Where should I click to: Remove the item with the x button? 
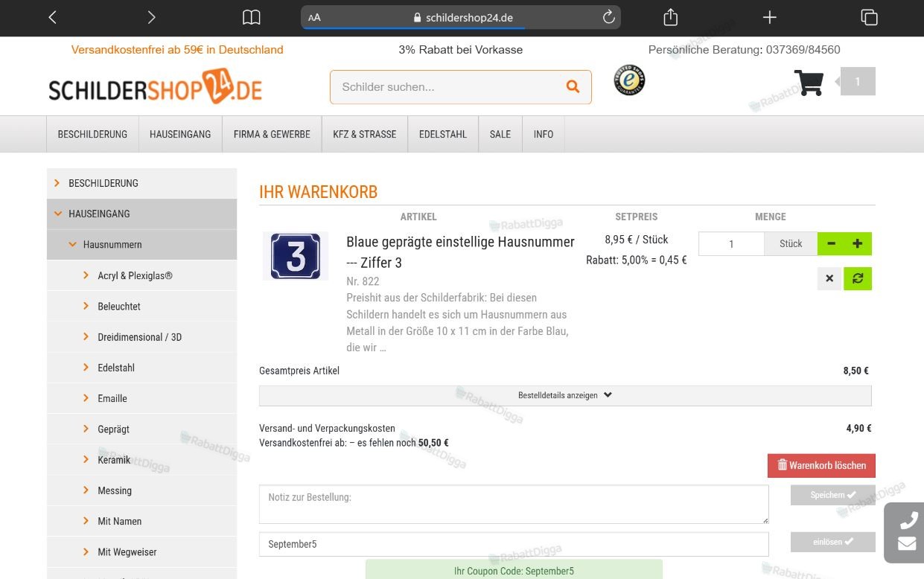point(829,278)
